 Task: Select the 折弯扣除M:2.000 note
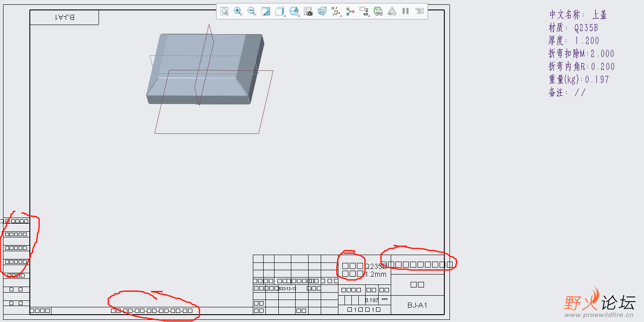click(581, 54)
